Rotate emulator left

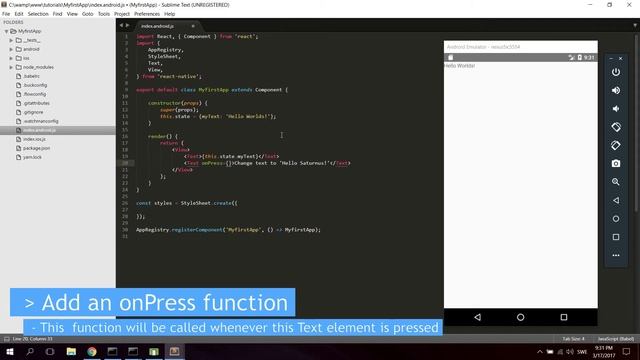pos(616,127)
